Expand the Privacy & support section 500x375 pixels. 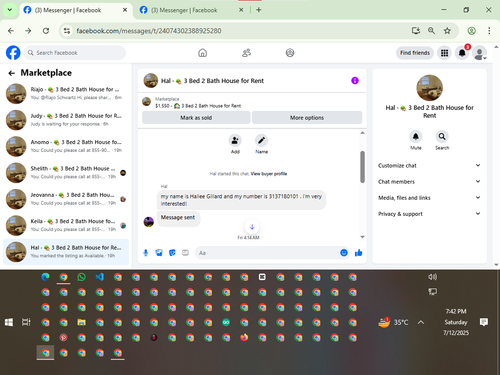point(429,214)
